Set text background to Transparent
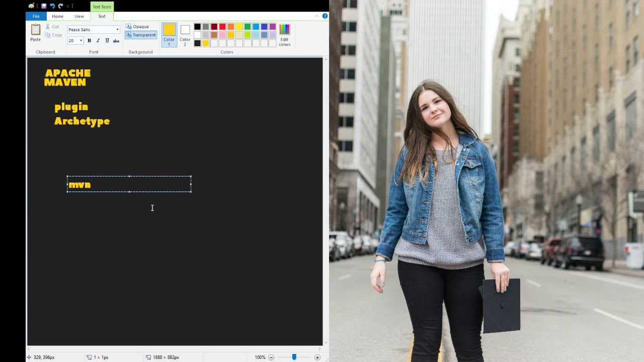 click(141, 35)
